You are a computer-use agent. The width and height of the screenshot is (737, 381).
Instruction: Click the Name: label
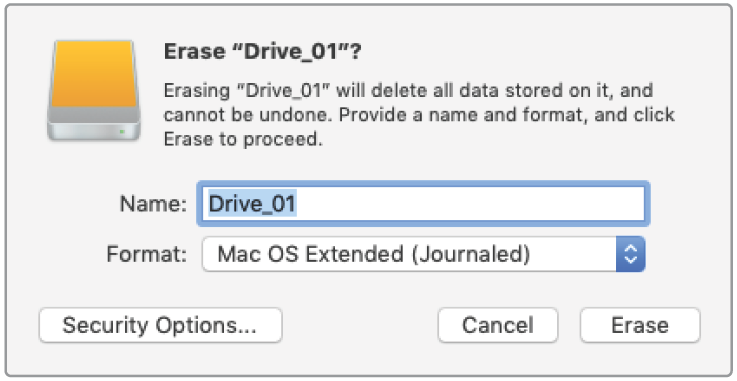point(153,204)
